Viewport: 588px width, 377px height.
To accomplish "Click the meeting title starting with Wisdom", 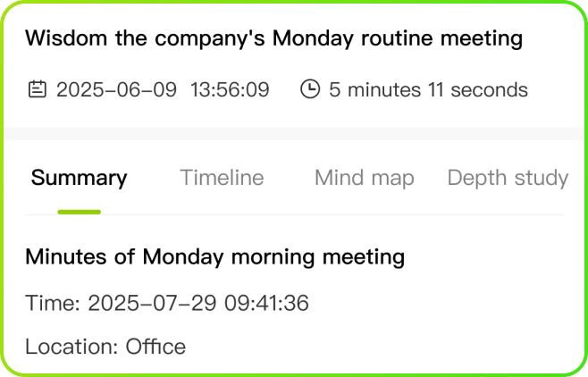I will [273, 38].
